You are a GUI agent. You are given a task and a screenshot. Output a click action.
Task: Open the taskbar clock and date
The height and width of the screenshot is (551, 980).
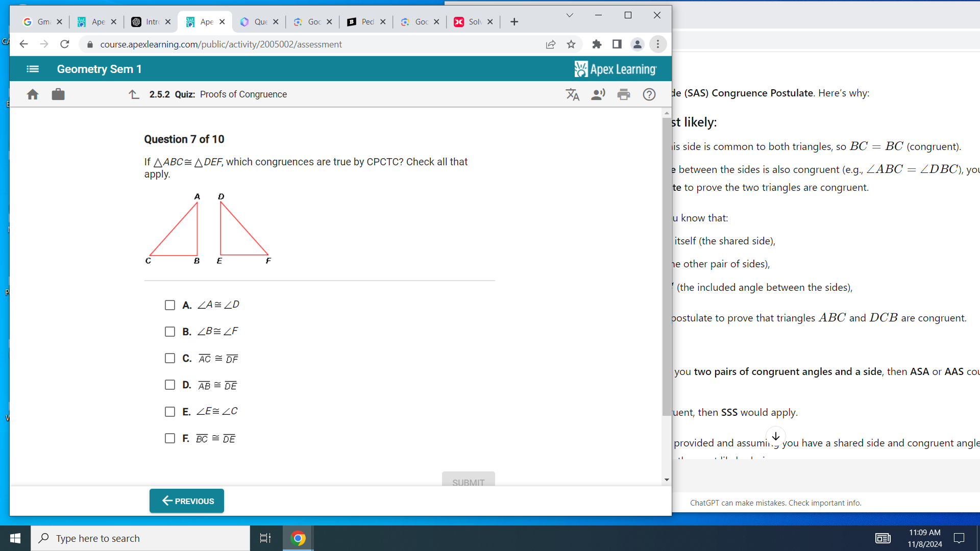(925, 538)
